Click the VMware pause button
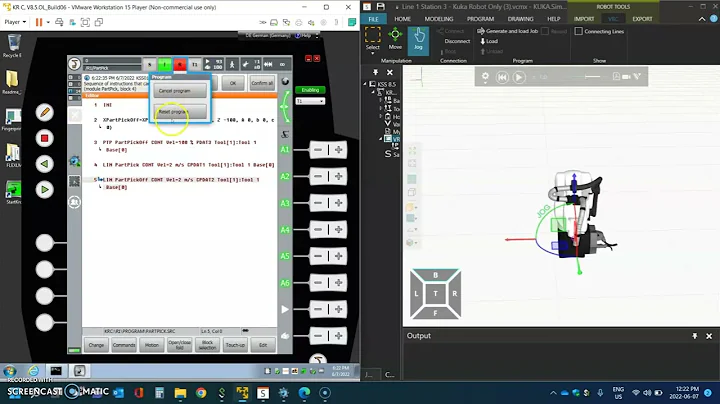The width and height of the screenshot is (720, 404). click(x=39, y=22)
